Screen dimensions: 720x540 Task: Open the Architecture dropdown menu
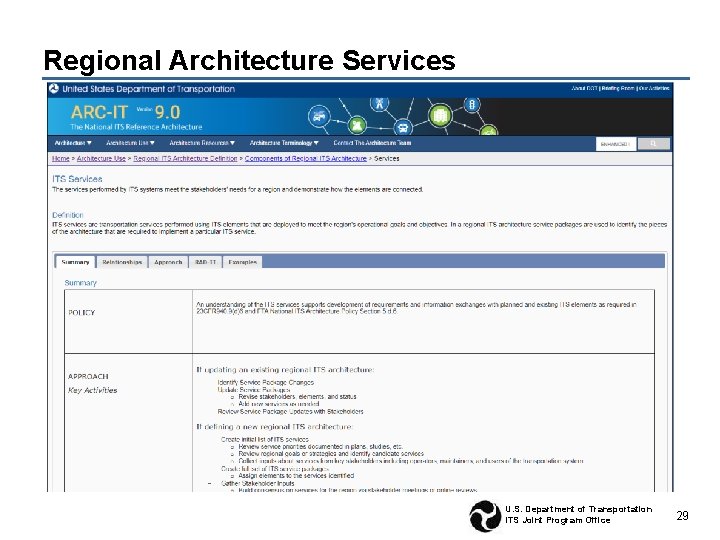point(73,143)
